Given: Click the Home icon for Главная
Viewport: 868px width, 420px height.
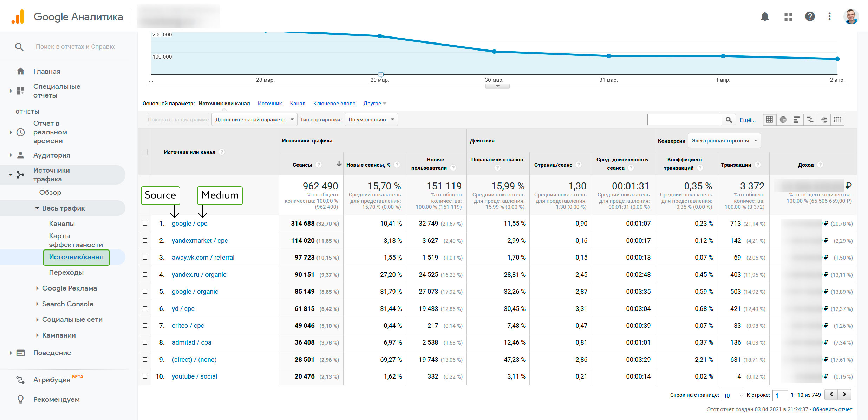Looking at the screenshot, I should (20, 71).
